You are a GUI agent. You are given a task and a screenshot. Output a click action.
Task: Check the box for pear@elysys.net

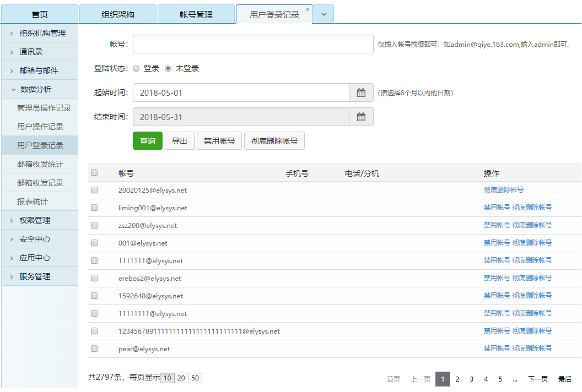click(x=94, y=349)
